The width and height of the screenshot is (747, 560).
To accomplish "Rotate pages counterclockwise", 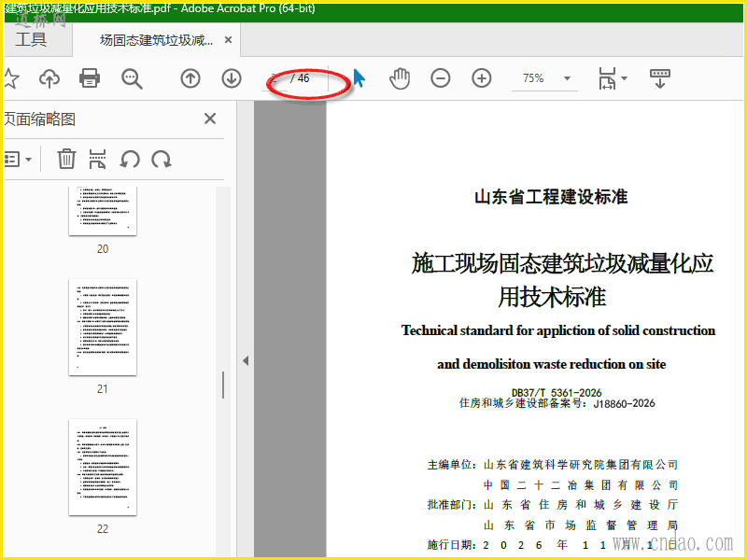I will click(x=130, y=159).
